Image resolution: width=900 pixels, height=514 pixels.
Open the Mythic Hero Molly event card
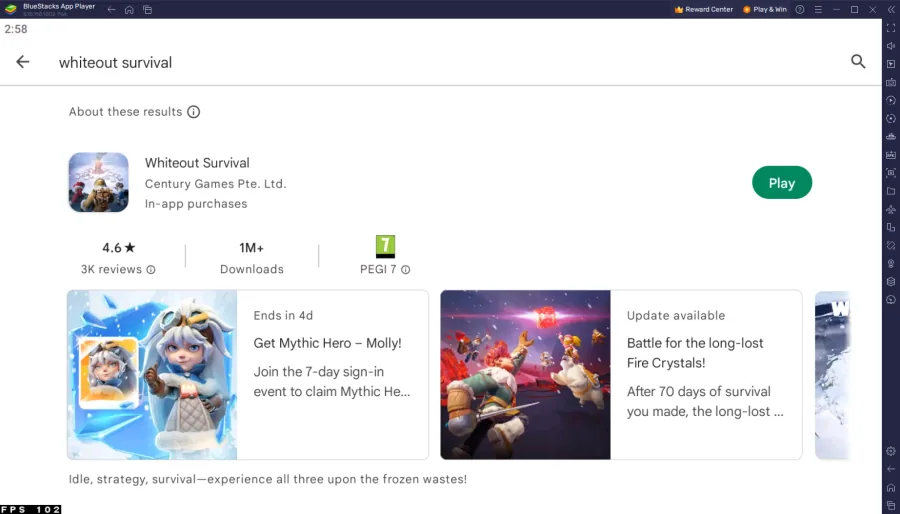tap(247, 375)
